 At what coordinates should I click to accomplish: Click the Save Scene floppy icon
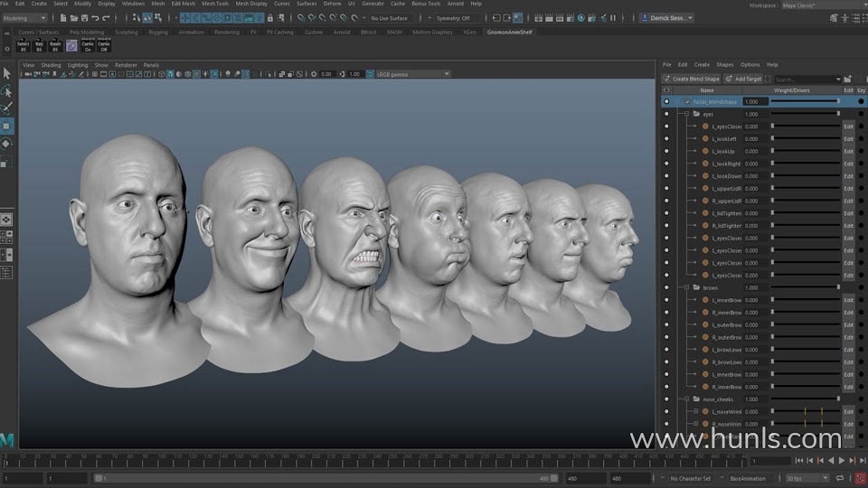pyautogui.click(x=83, y=18)
